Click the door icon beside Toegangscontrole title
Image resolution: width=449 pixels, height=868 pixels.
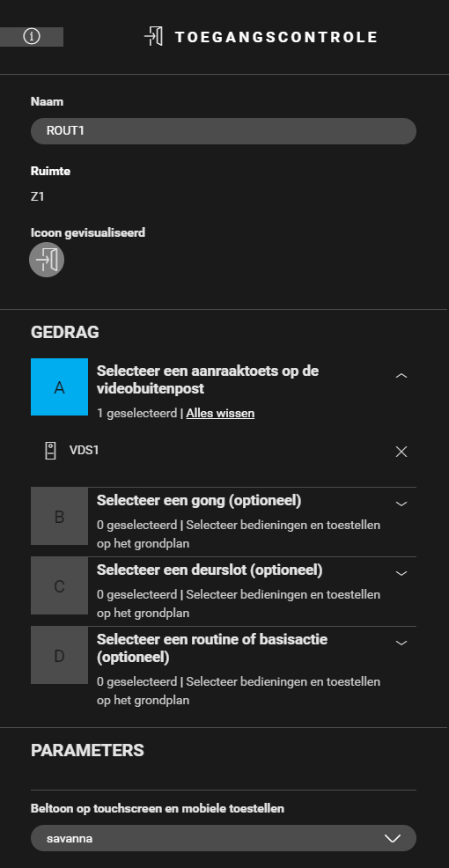click(x=153, y=37)
